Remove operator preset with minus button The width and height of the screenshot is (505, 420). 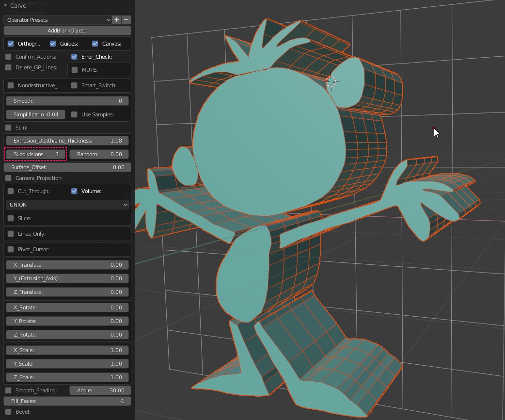point(126,20)
